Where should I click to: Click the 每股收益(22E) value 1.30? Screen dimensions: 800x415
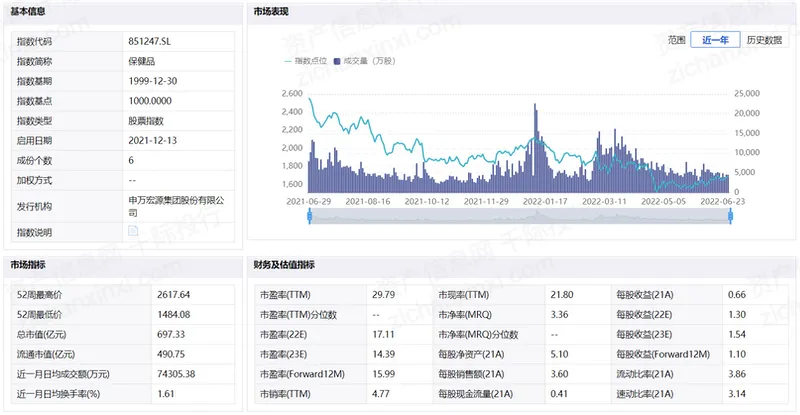click(x=737, y=314)
